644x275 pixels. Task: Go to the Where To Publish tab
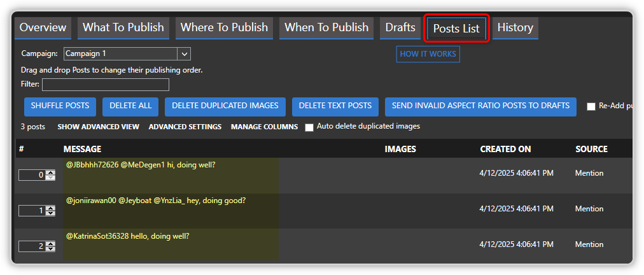[x=224, y=28]
